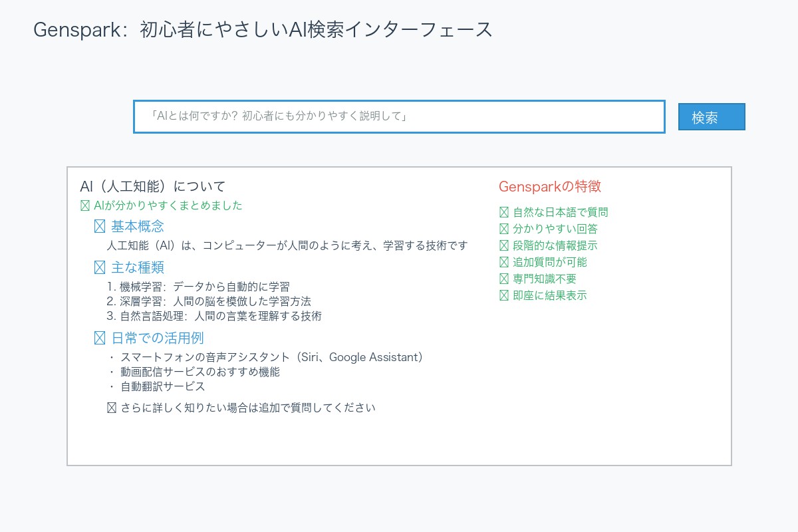Click the icon before さらに詳しく知りたい場合
The image size is (798, 532).
(112, 408)
